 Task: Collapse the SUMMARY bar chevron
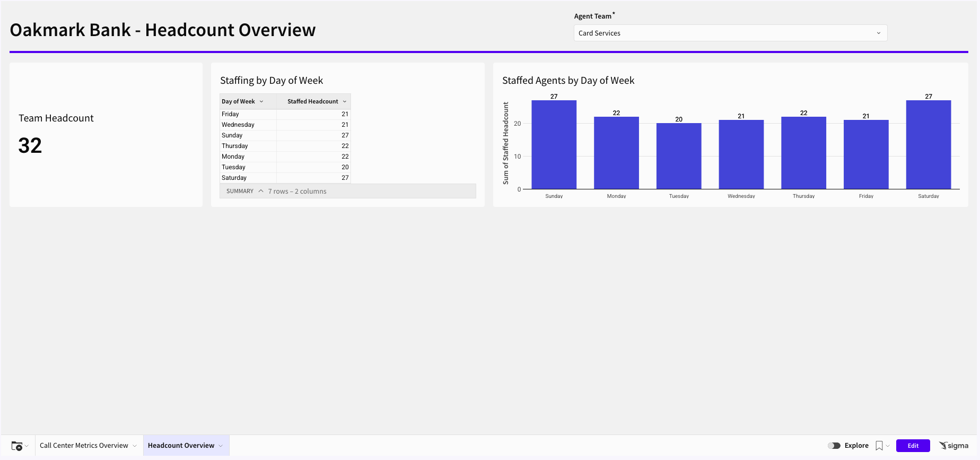(x=261, y=191)
